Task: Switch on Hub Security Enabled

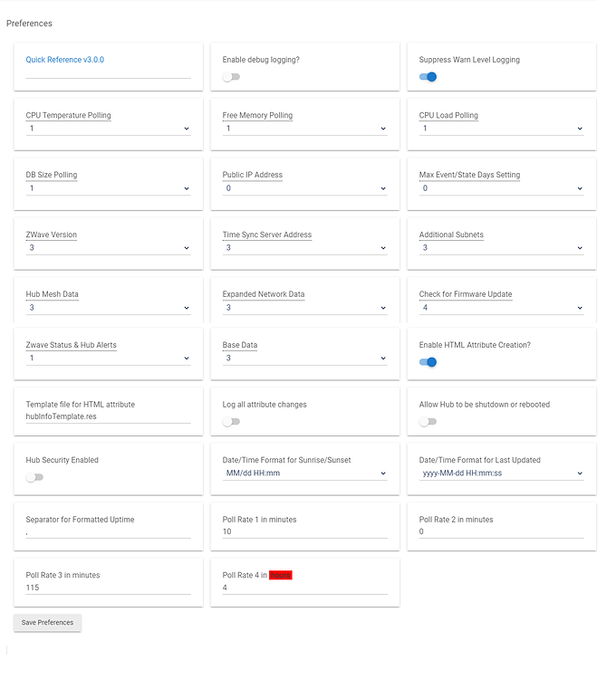Action: [34, 477]
